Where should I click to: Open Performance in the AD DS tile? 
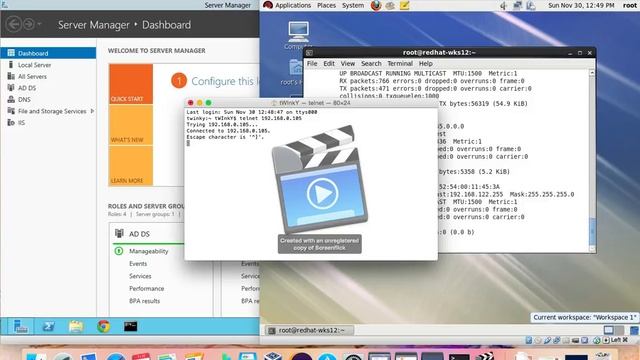click(147, 289)
